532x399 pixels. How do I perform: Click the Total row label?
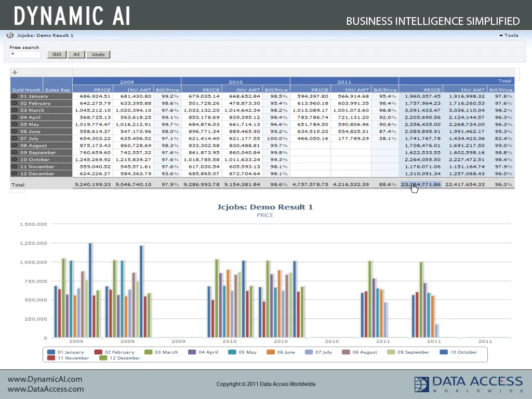pyautogui.click(x=18, y=184)
